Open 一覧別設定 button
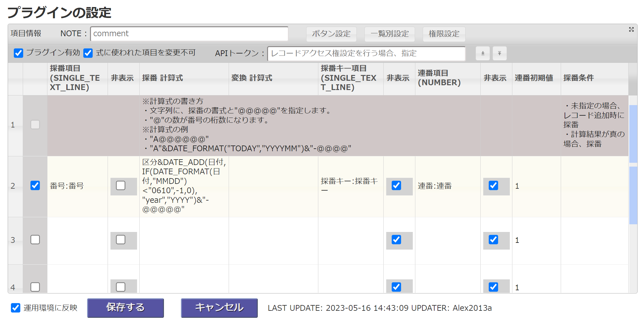 pyautogui.click(x=390, y=34)
